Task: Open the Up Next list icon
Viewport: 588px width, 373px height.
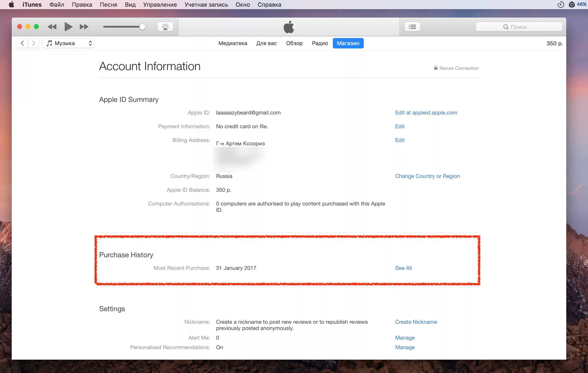Action: point(412,27)
